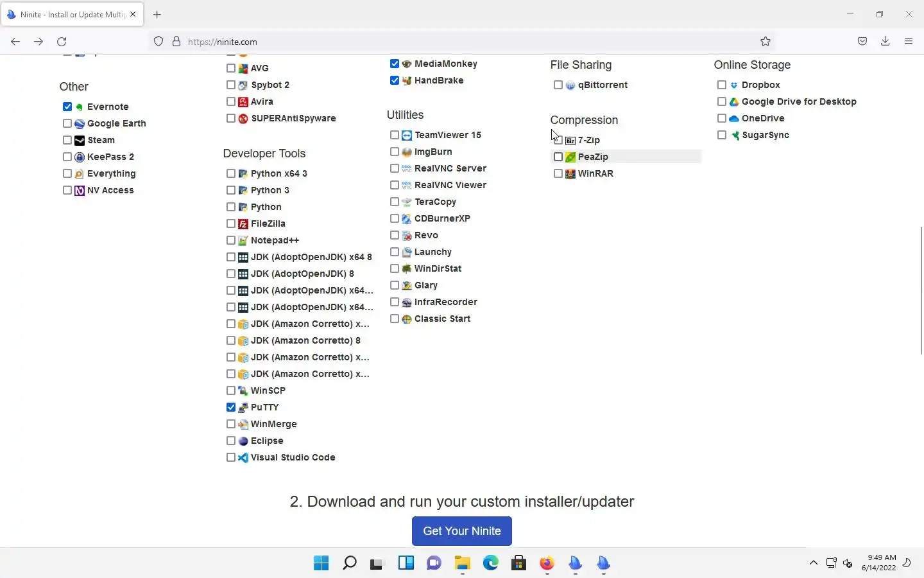Click the TeamViewer 15 icon

click(407, 135)
